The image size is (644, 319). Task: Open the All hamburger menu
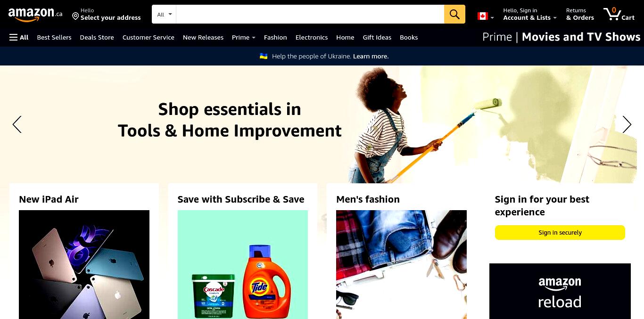(19, 37)
